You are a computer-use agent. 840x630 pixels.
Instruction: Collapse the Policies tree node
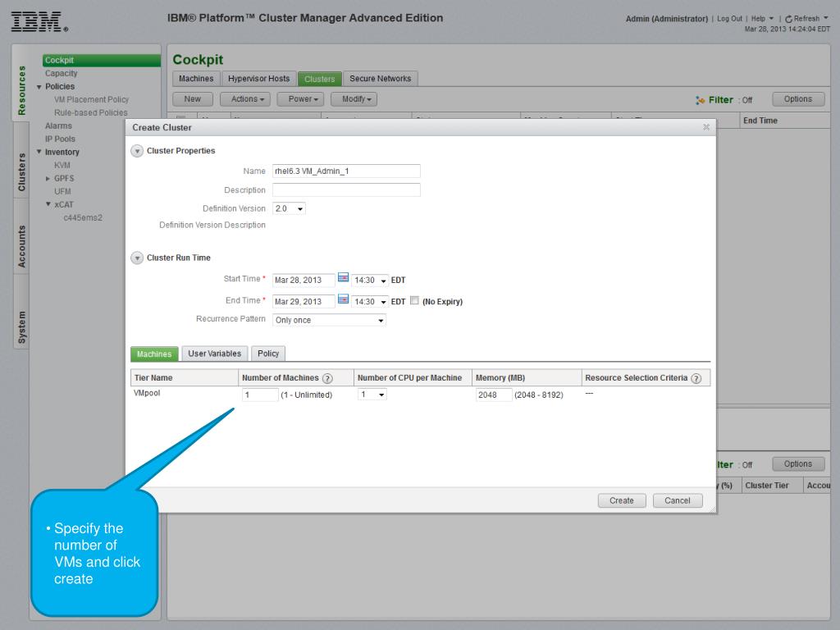point(39,87)
